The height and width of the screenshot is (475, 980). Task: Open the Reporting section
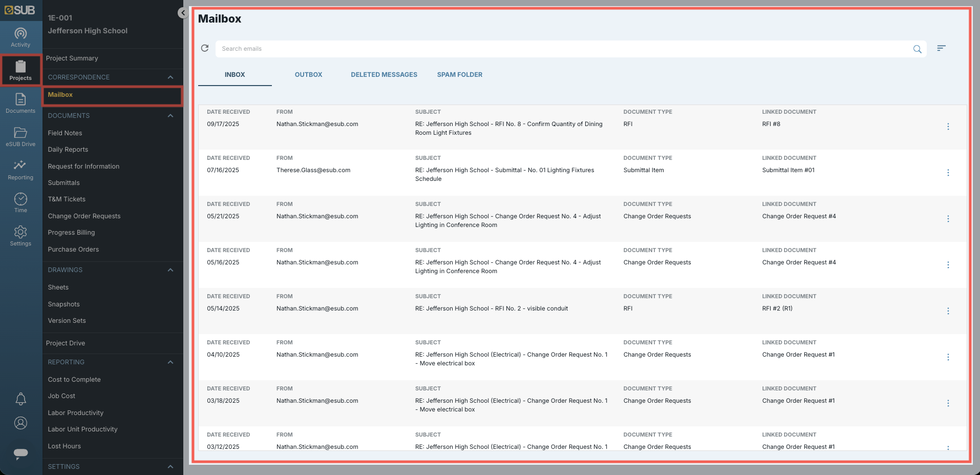tap(20, 170)
